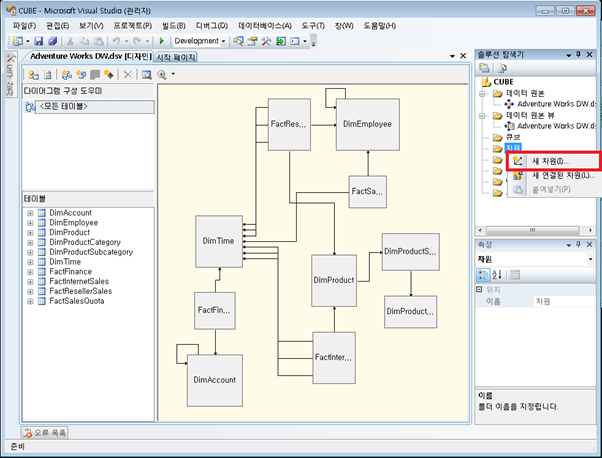Select the 큐브 folder in Solution Explorer
The height and width of the screenshot is (458, 602).
point(512,137)
